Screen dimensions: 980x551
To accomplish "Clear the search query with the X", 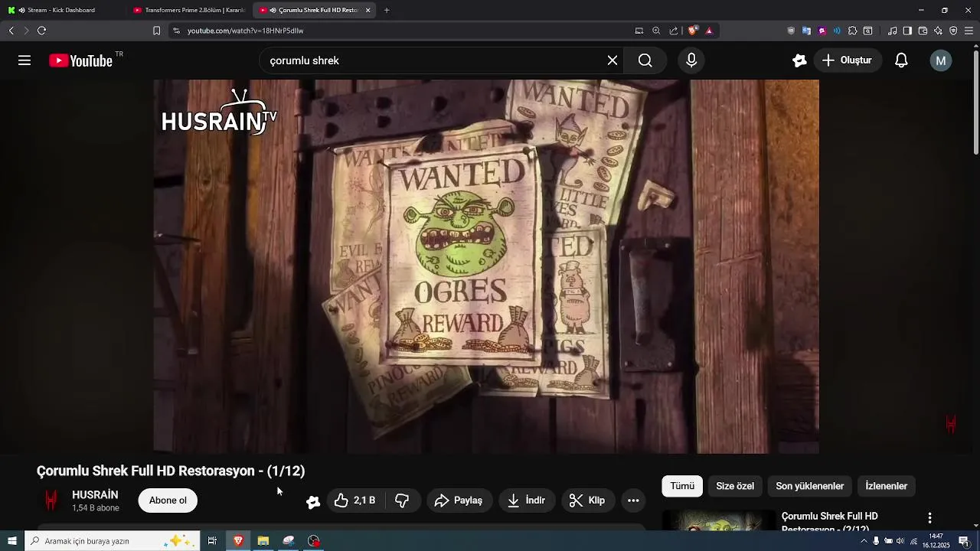I will click(x=612, y=60).
